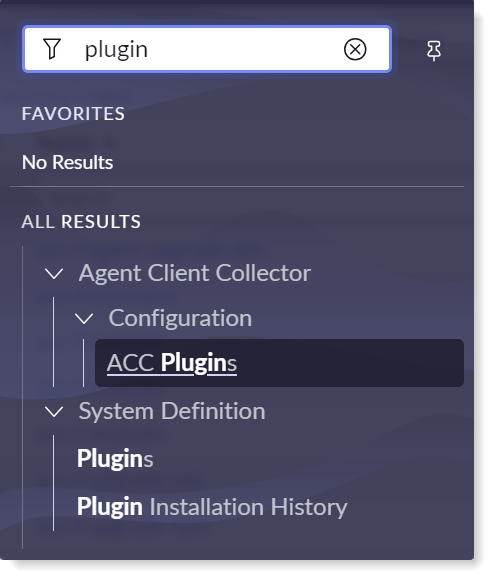Open Plugins under System Definition

(115, 459)
